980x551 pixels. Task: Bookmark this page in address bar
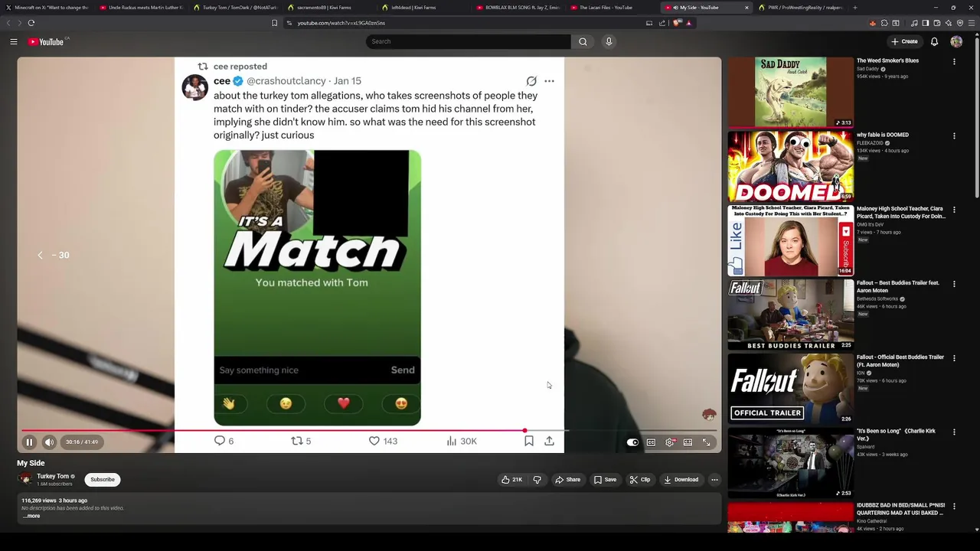coord(274,23)
